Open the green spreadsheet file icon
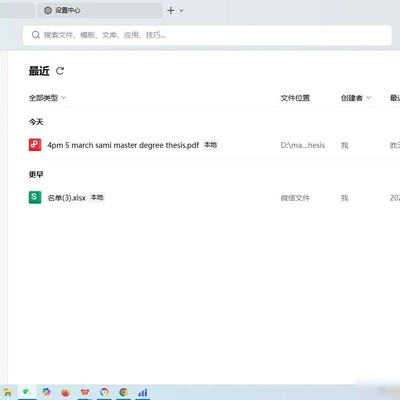Image resolution: width=400 pixels, height=400 pixels. [x=35, y=197]
